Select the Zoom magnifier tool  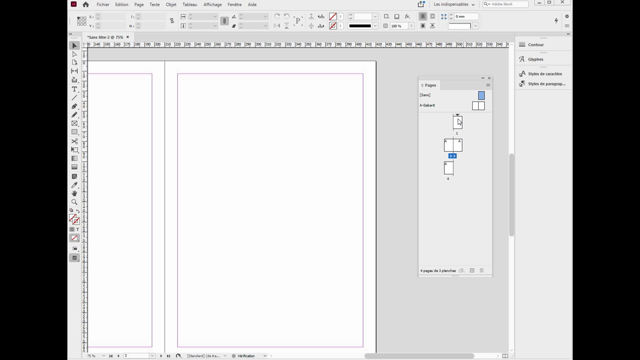[x=74, y=202]
